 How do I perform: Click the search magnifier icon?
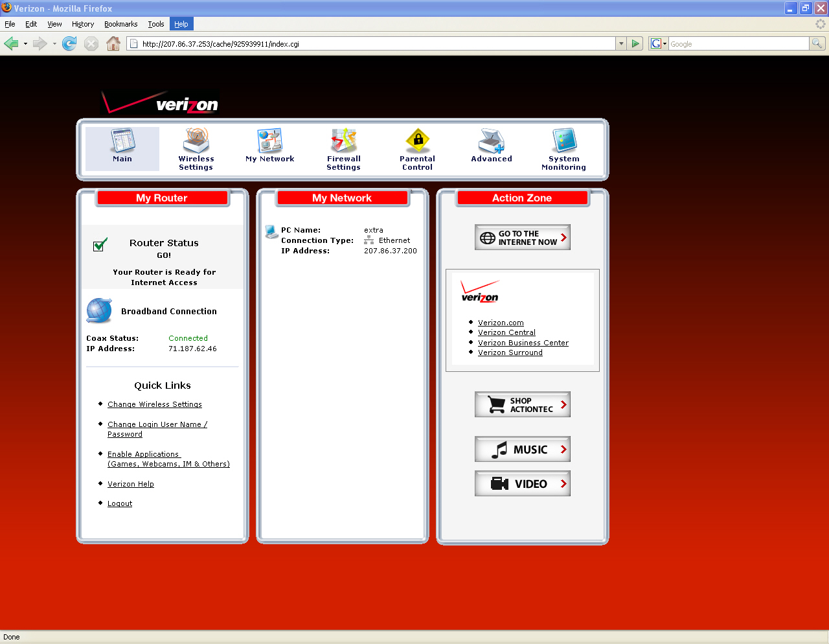tap(817, 43)
